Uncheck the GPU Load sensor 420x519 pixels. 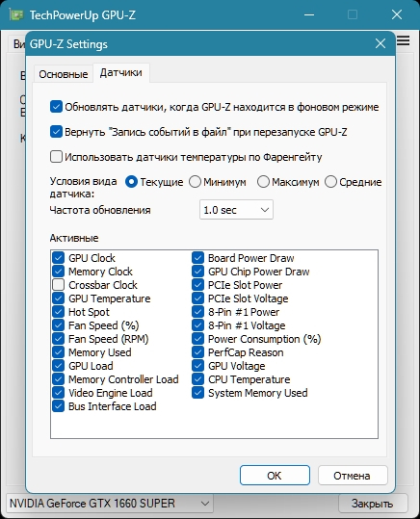coord(59,366)
